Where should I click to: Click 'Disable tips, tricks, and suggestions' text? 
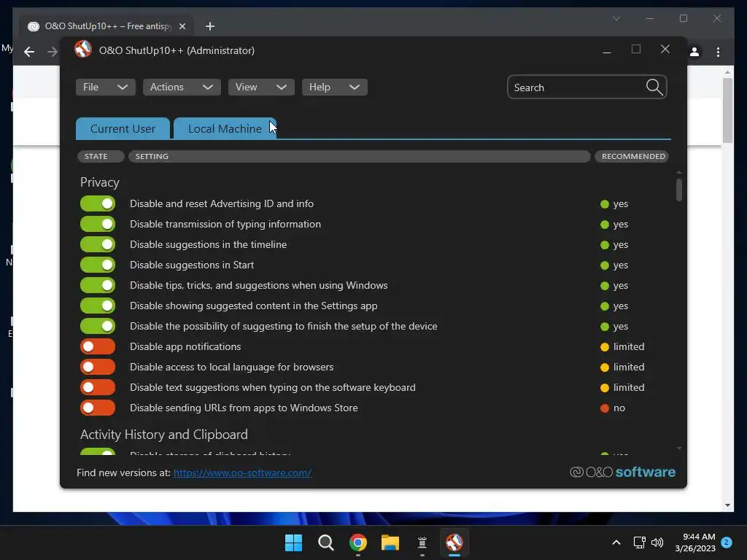click(x=259, y=285)
